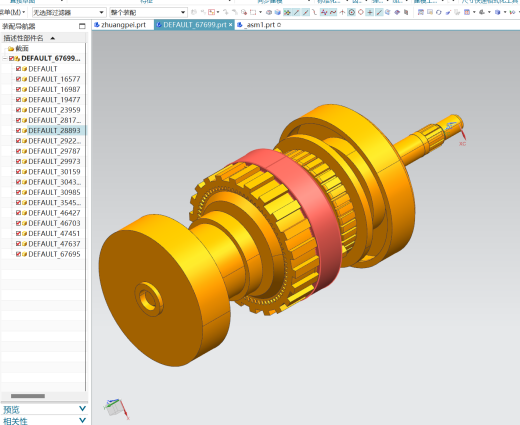The height and width of the screenshot is (425, 520).
Task: Open dropdown arrow beside red rectangle selection icon
Action: (x=218, y=12)
